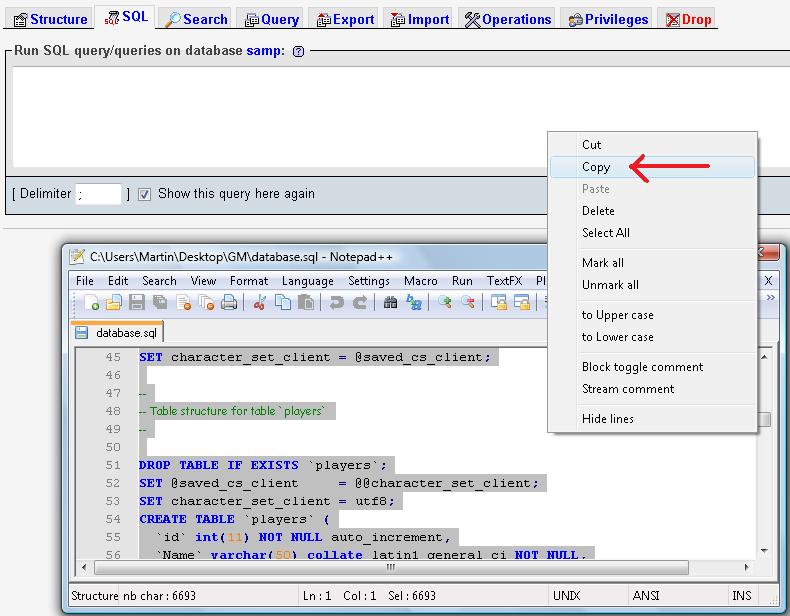790x616 pixels.
Task: Go to the Query tab
Action: coord(271,19)
